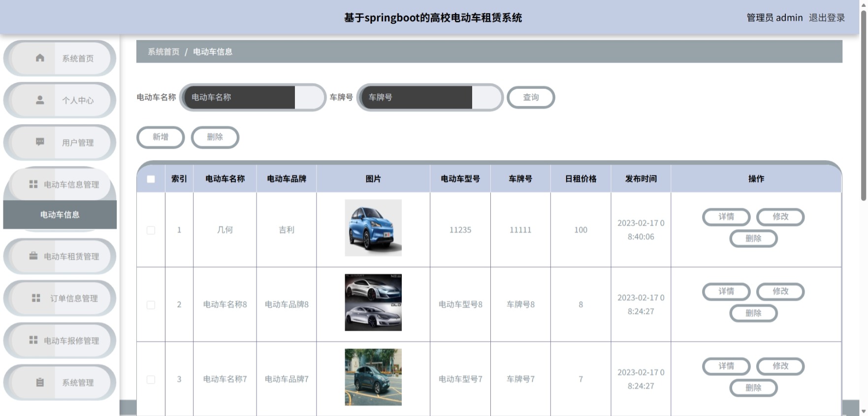This screenshot has width=868, height=416.
Task: View 详情 for the 几何 row
Action: click(726, 217)
